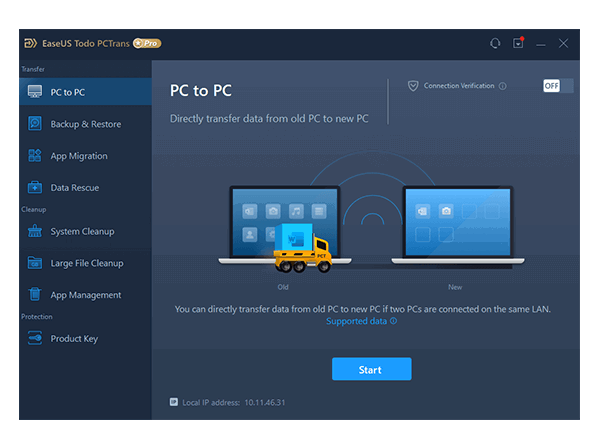
Task: Open App Migration section
Action: pos(85,155)
